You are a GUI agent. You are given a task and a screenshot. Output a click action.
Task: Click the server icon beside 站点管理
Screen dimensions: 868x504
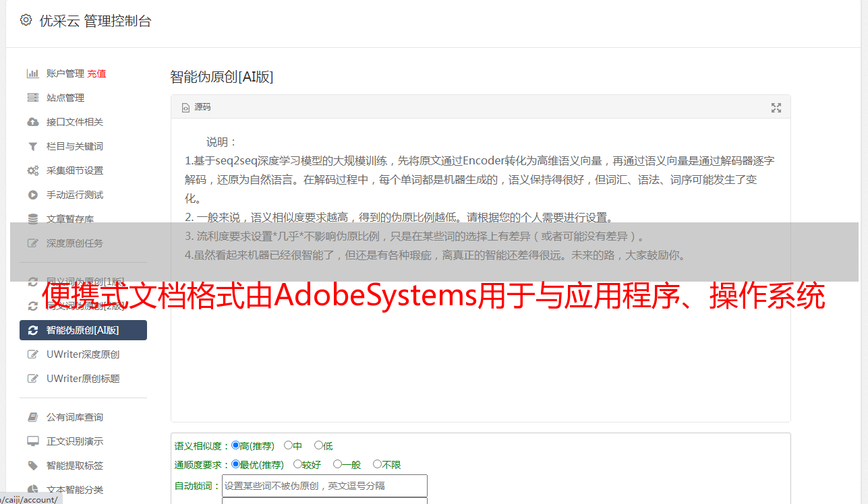click(x=32, y=98)
